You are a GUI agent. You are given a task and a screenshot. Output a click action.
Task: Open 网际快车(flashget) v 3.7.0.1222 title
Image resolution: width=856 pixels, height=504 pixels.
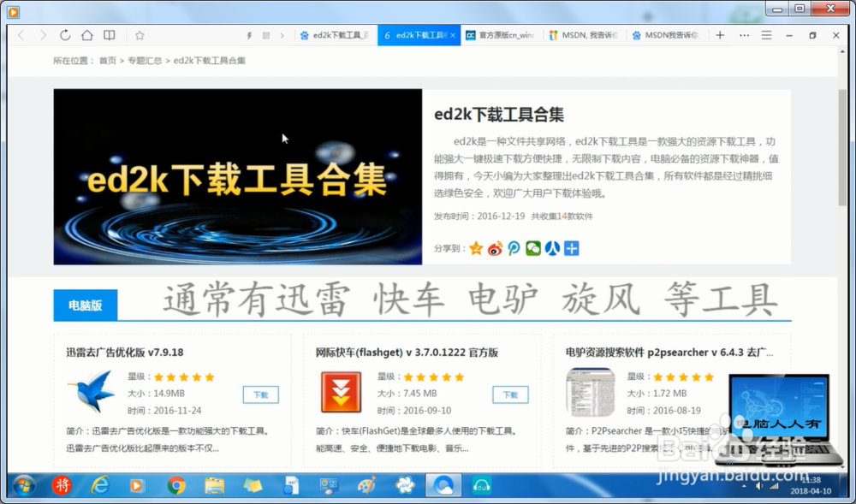pos(407,353)
